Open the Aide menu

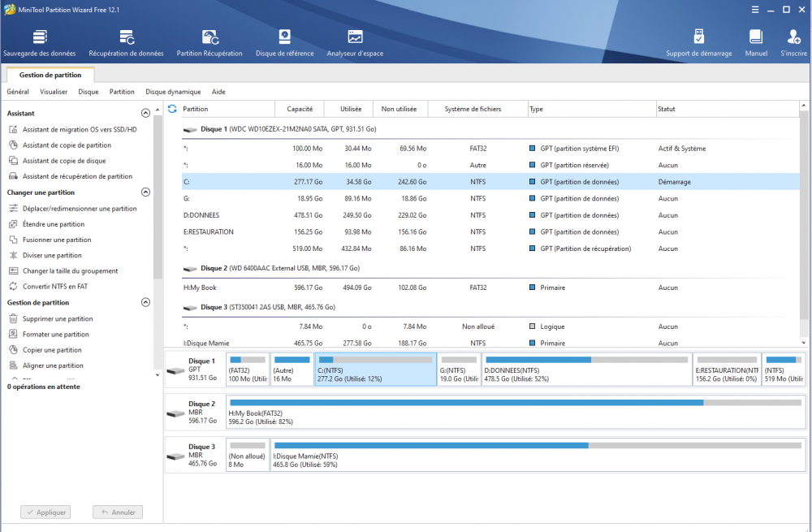[218, 92]
